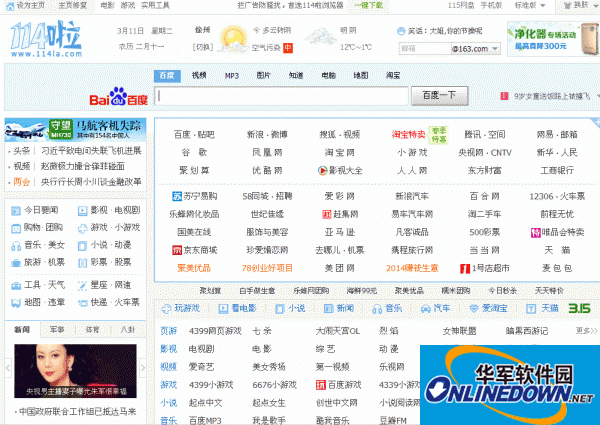The width and height of the screenshot is (600, 425).
Task: Expand 更多>> in the 页游 row
Action: (x=587, y=331)
